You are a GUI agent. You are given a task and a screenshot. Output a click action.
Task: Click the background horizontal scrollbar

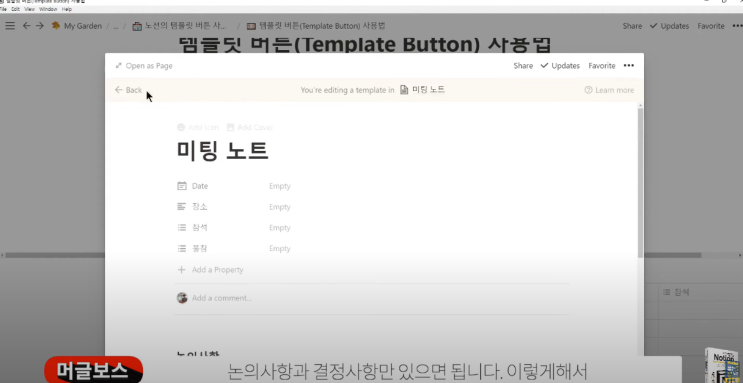(x=353, y=255)
